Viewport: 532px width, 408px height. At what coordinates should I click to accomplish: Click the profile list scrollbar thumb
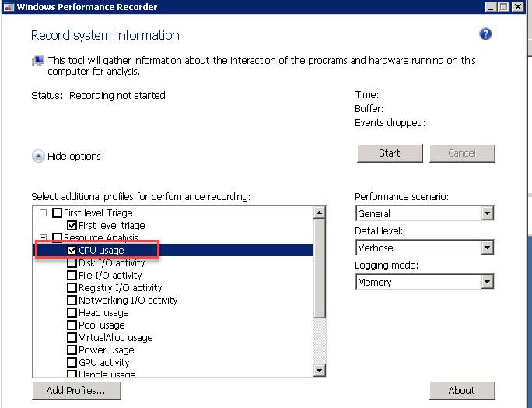click(x=319, y=269)
